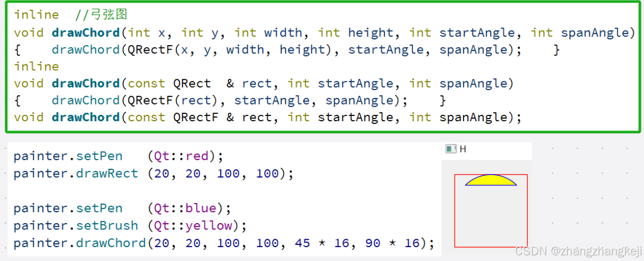Click the yellow chord shape in preview window
This screenshot has width=644, height=261.
(x=491, y=180)
